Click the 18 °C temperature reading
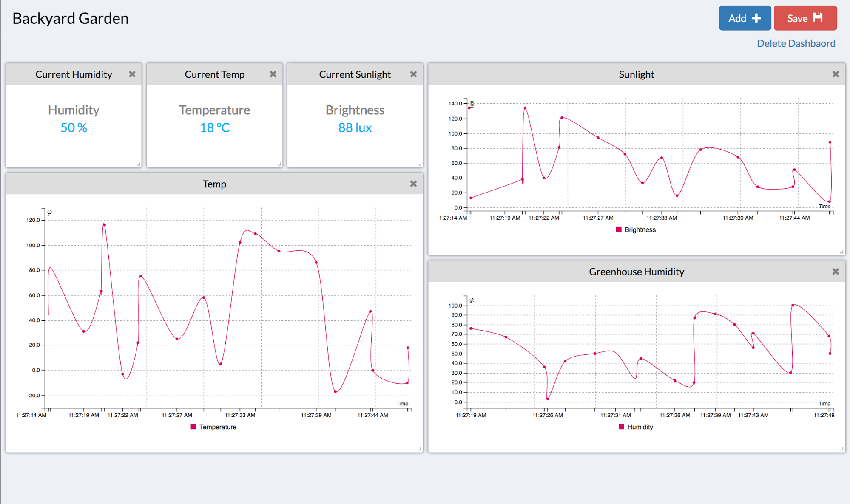The image size is (850, 504). tap(215, 127)
